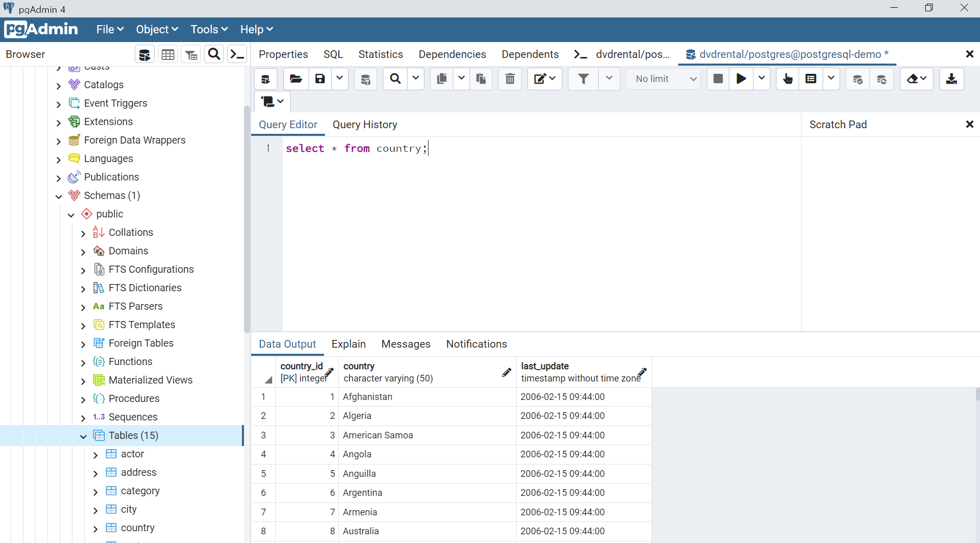
Task: Open the save options dropdown arrow
Action: (x=339, y=79)
